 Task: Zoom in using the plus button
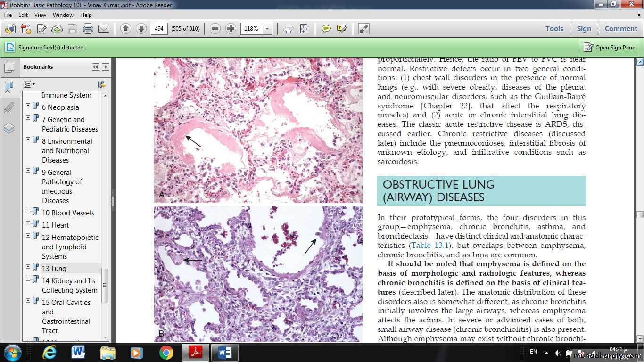[231, 29]
